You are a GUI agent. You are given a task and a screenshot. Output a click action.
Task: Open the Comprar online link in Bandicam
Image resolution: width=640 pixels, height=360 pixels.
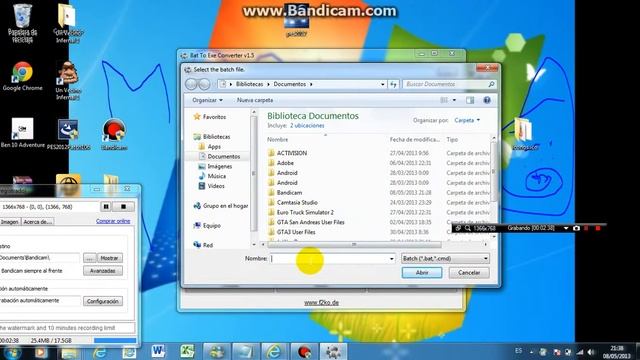click(113, 221)
